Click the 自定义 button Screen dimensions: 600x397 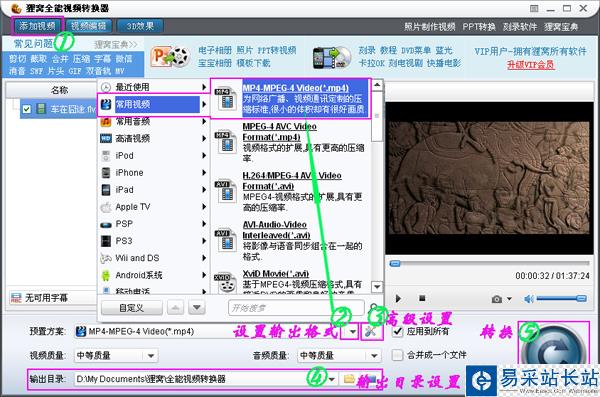(x=132, y=307)
